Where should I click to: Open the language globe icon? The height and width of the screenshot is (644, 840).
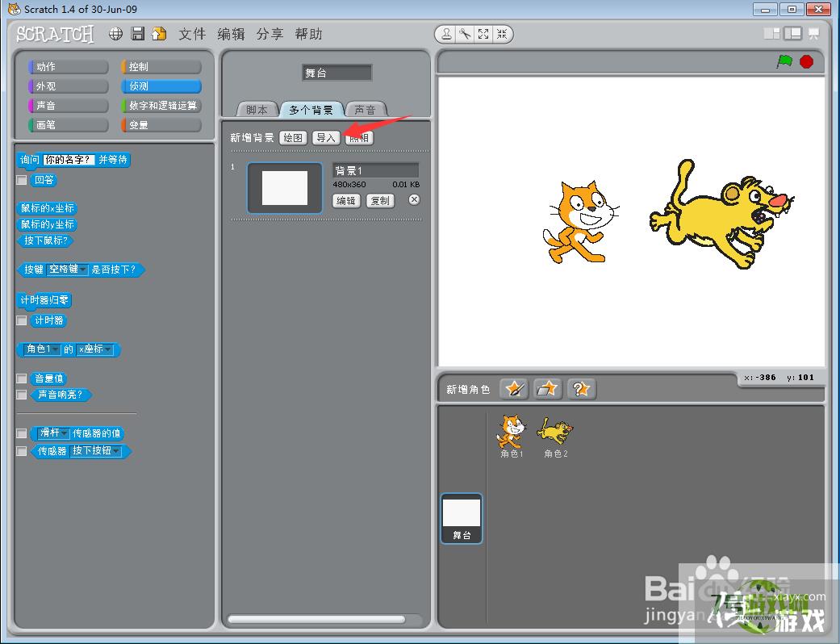(115, 34)
